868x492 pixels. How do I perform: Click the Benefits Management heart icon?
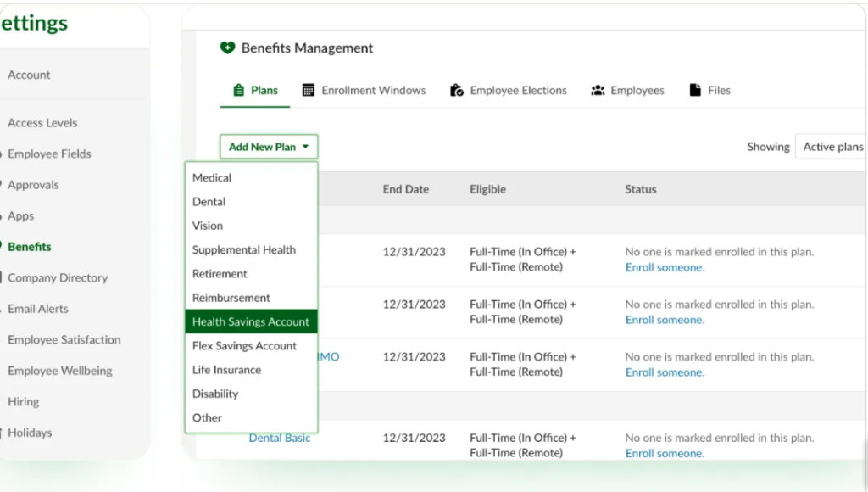point(227,48)
